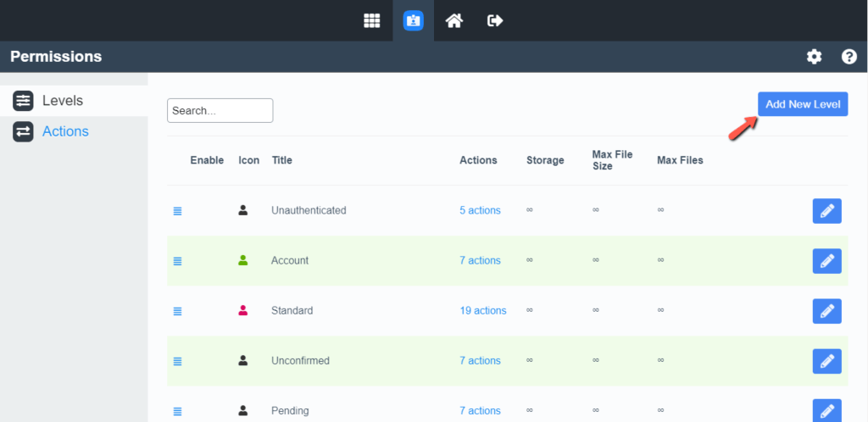Viewport: 868px width, 422px height.
Task: Click the pink user icon for Standard
Action: (x=243, y=310)
